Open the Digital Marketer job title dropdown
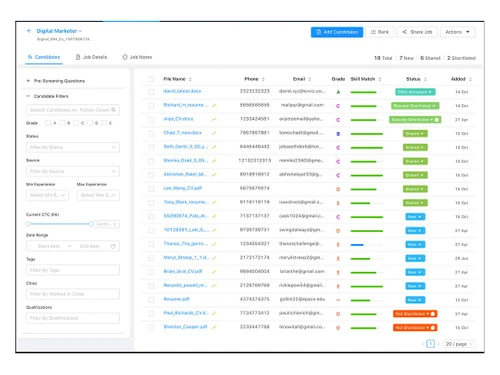 [x=59, y=31]
